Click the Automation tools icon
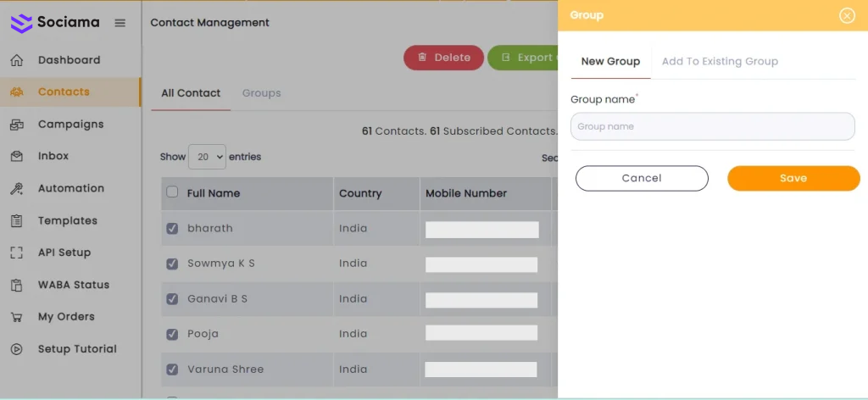868x400 pixels. click(17, 189)
